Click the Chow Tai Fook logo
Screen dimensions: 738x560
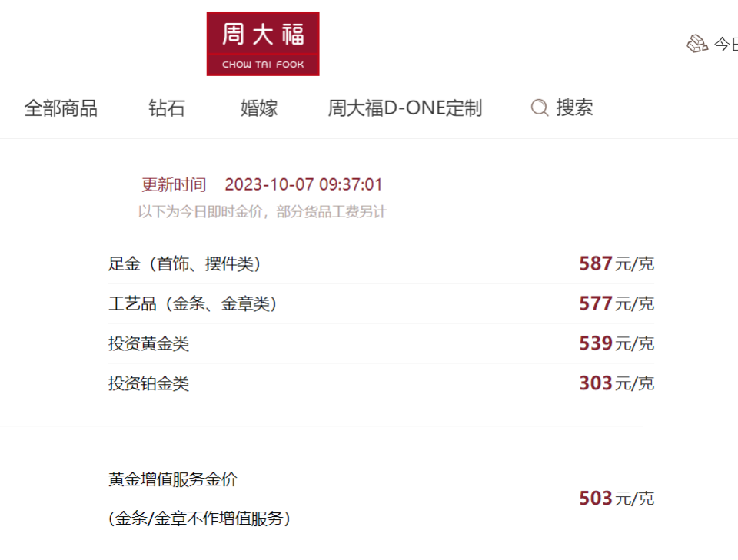coord(263,44)
